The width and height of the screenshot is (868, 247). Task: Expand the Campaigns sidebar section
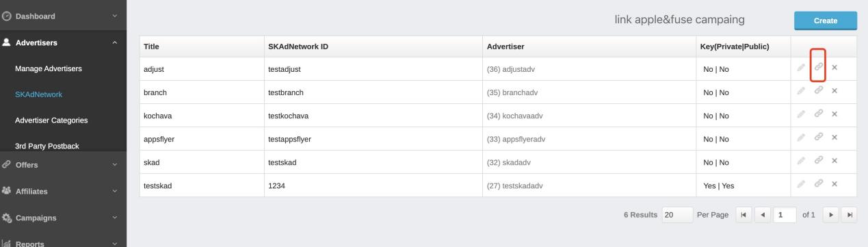pos(63,218)
